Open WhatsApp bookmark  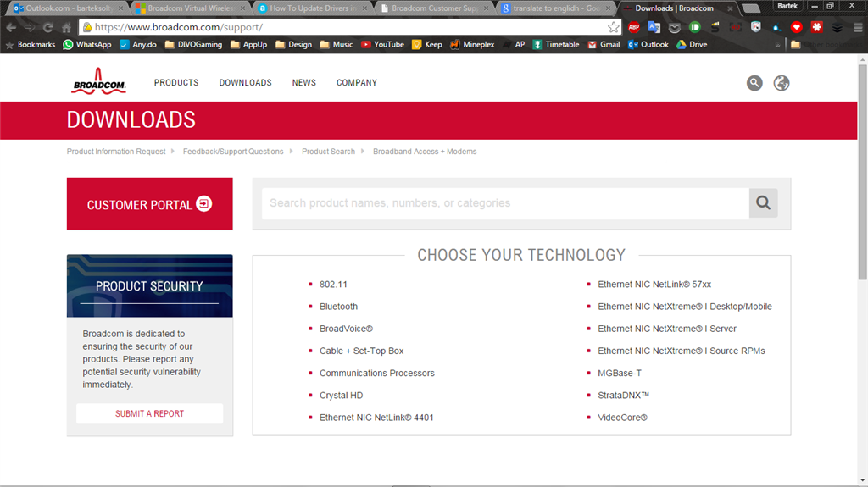click(87, 44)
